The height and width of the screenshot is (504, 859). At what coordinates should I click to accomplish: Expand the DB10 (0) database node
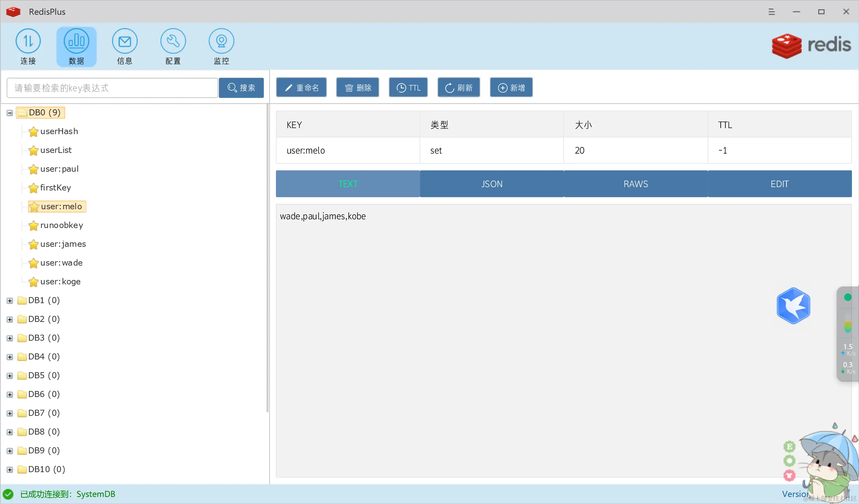[x=10, y=470]
